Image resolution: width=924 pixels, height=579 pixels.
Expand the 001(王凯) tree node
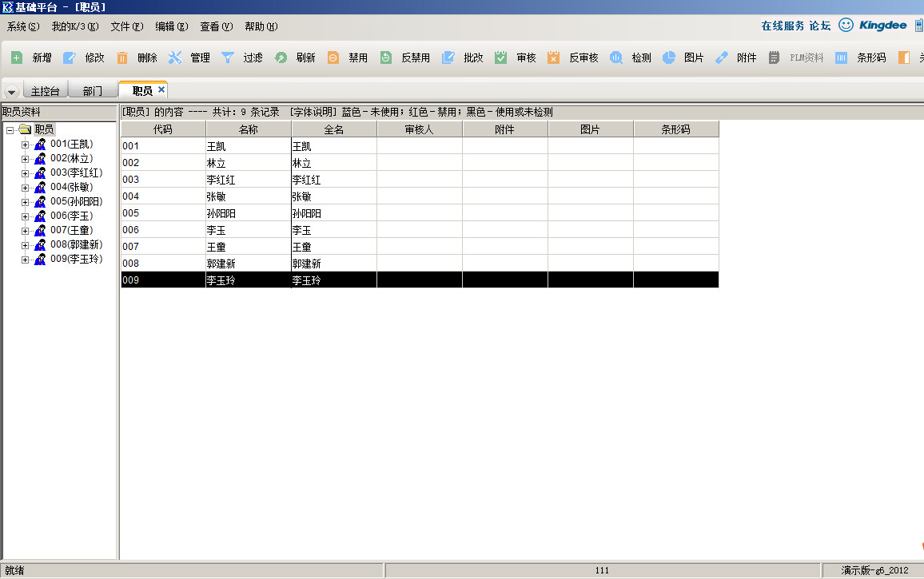click(25, 145)
